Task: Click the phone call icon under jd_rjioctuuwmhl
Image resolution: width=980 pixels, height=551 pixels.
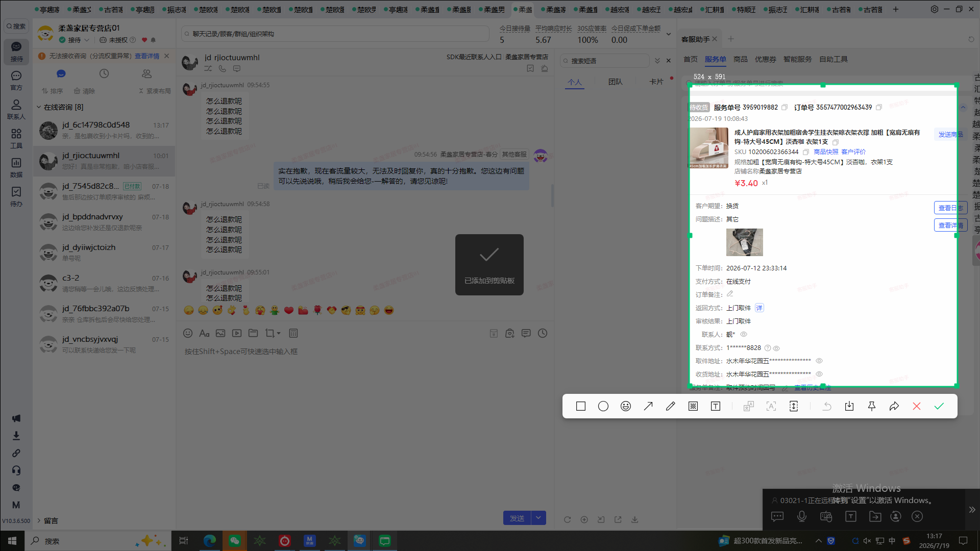Action: [x=223, y=68]
